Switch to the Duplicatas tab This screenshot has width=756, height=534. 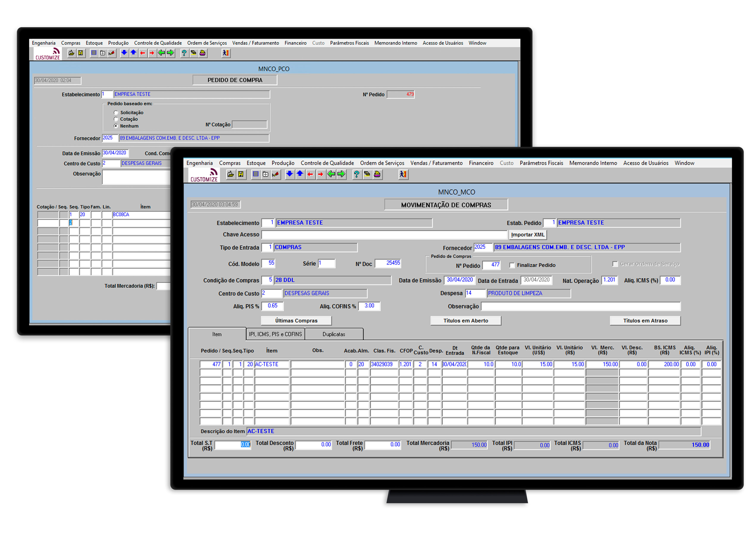pyautogui.click(x=334, y=334)
